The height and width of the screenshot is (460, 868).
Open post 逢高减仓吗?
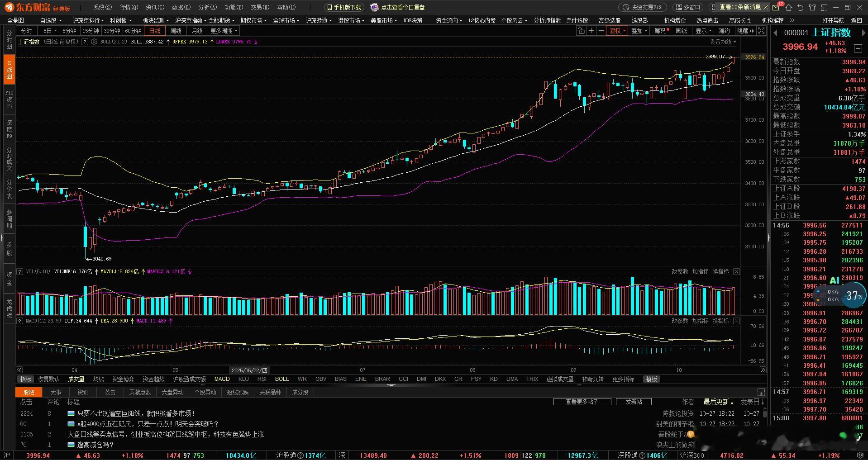tap(95, 445)
